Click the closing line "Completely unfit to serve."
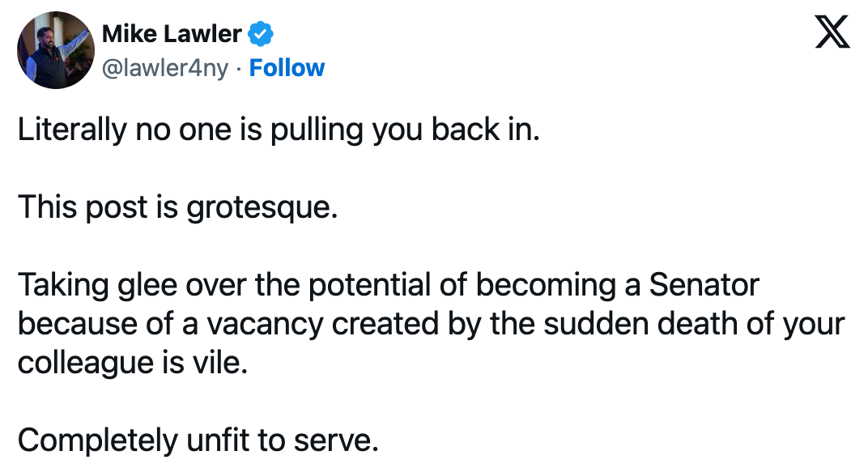The width and height of the screenshot is (868, 468). 198,440
